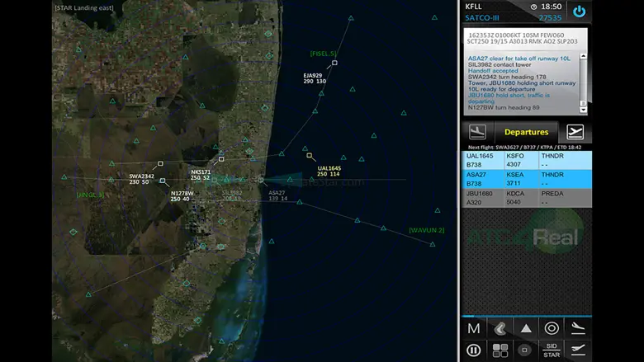Select aircraft NKS171 target on radar

(221, 159)
